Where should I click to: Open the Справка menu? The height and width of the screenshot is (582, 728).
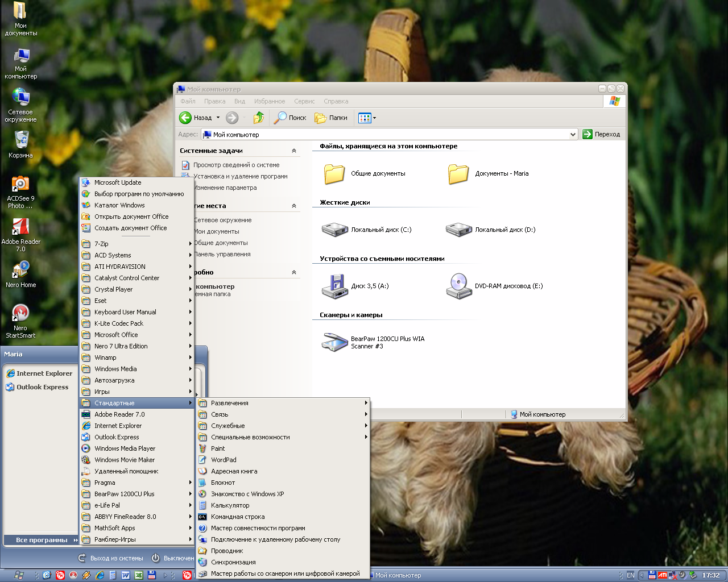(336, 101)
